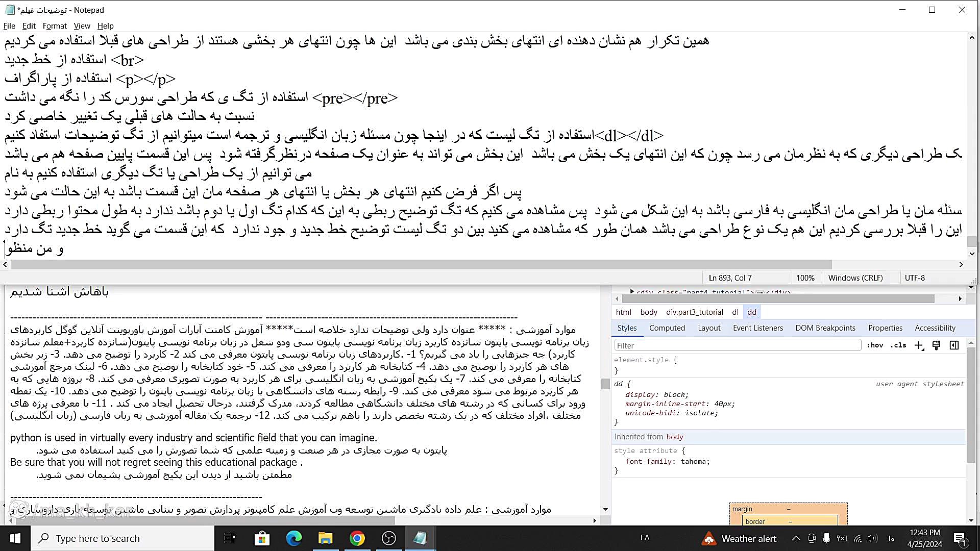980x551 pixels.
Task: Click the display: block property value
Action: click(x=675, y=394)
